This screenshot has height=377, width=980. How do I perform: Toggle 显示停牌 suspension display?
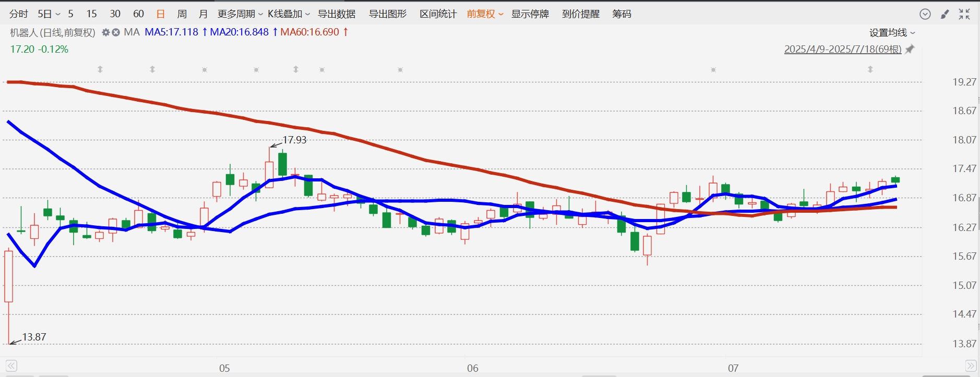pyautogui.click(x=530, y=14)
